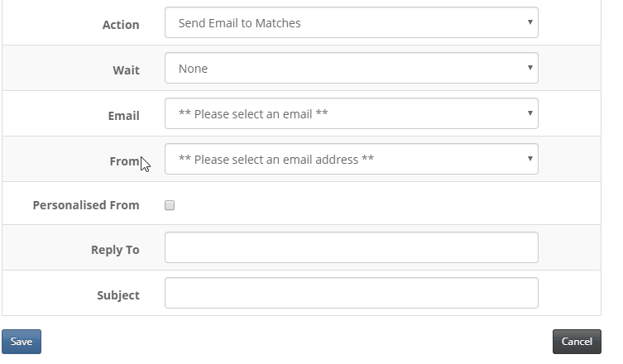Click the Personalised From label

pos(86,205)
